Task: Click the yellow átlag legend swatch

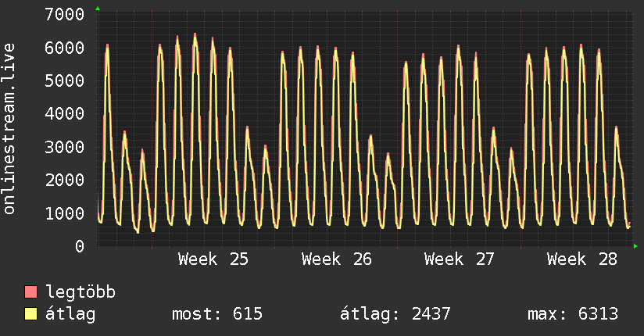Action: [30, 314]
